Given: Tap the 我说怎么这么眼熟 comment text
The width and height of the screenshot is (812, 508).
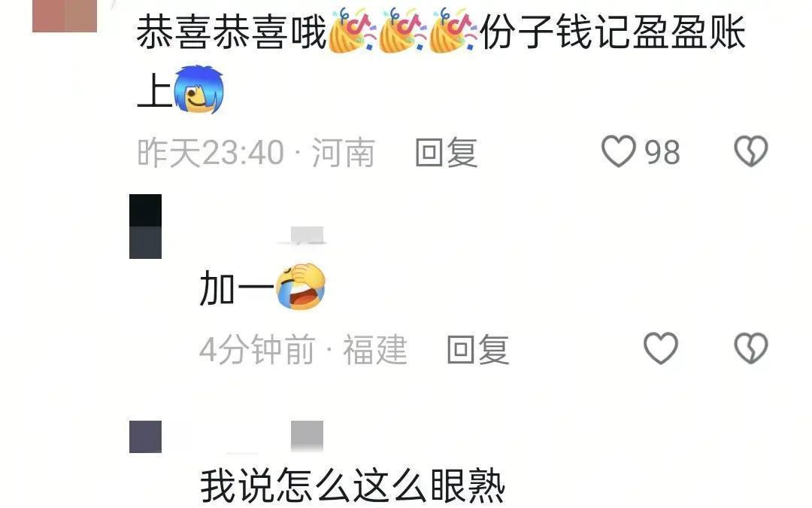Looking at the screenshot, I should coord(353,485).
